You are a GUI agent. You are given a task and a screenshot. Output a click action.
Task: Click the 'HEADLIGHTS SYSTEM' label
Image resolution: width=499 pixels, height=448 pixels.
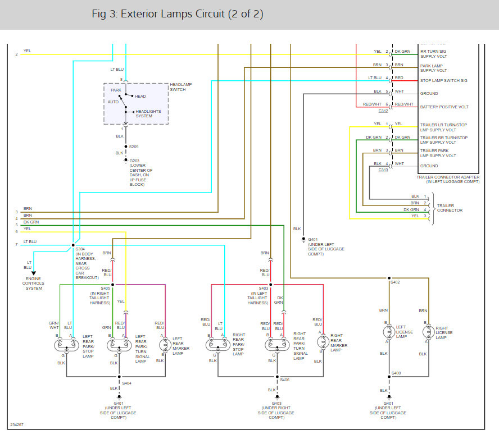pos(148,114)
